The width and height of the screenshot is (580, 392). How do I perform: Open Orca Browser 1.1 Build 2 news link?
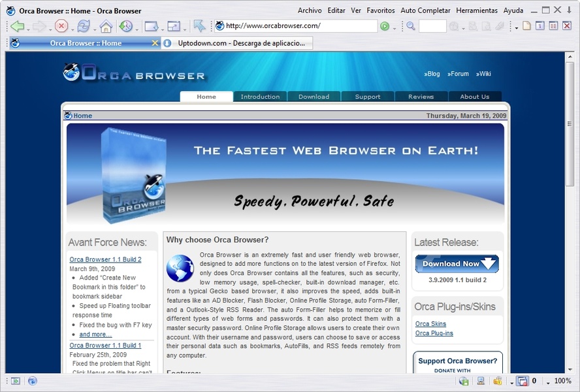point(105,259)
